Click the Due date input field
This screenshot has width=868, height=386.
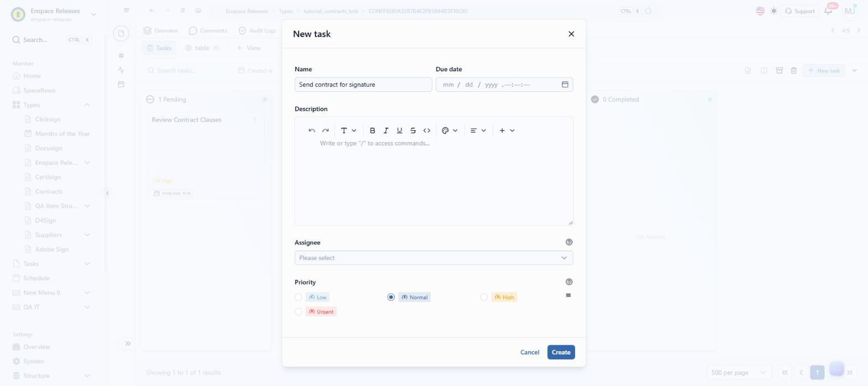504,85
